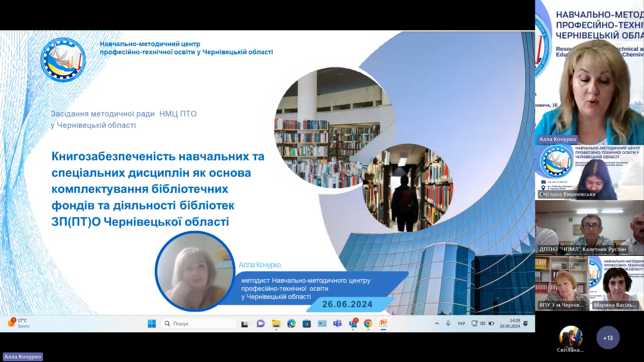Select Світлана Вишневська's video tile
The height and width of the screenshot is (362, 644).
589,172
